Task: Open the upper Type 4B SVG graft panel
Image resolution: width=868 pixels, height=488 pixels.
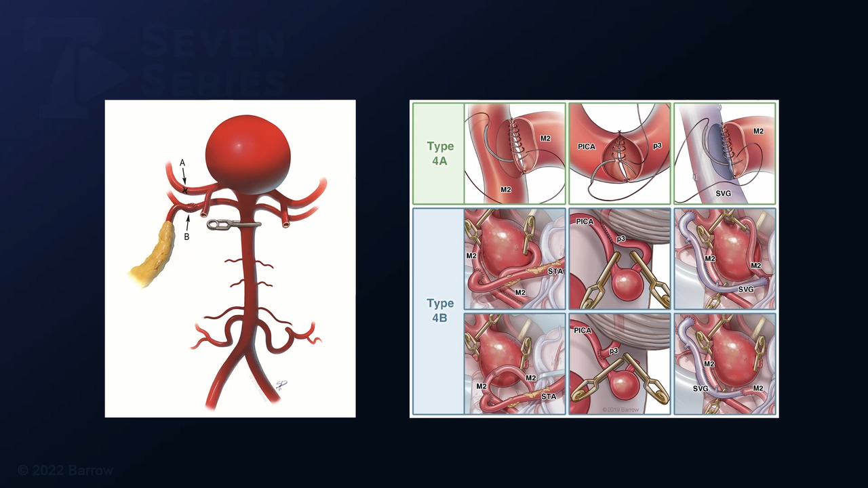Action: [x=725, y=259]
